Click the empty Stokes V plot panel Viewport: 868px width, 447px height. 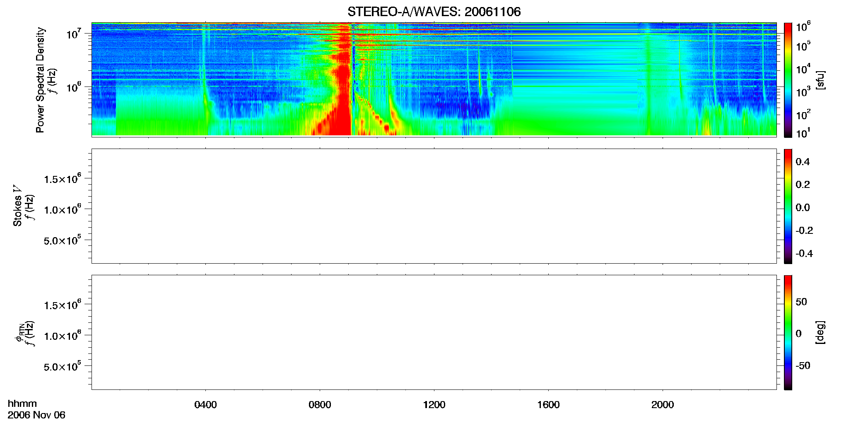point(434,206)
